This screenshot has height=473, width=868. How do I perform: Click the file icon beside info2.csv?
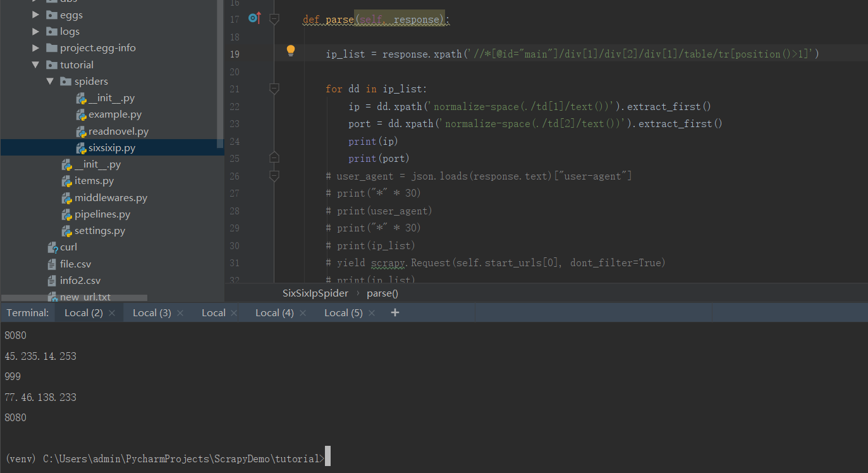click(52, 281)
